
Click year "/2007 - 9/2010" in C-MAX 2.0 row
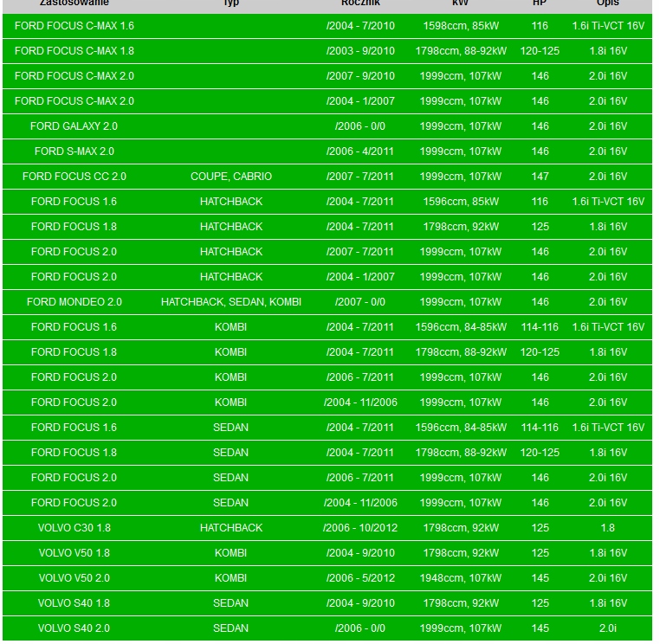[360, 76]
